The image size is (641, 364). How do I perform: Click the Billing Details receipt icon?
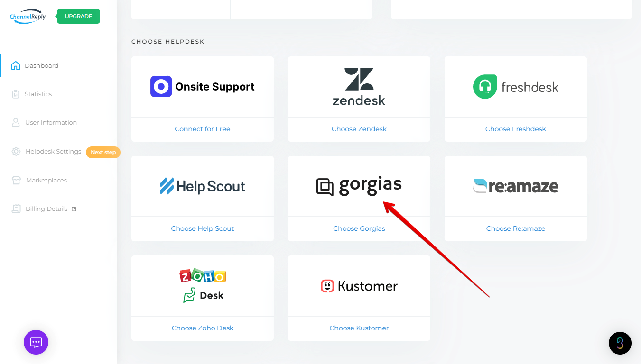click(16, 209)
